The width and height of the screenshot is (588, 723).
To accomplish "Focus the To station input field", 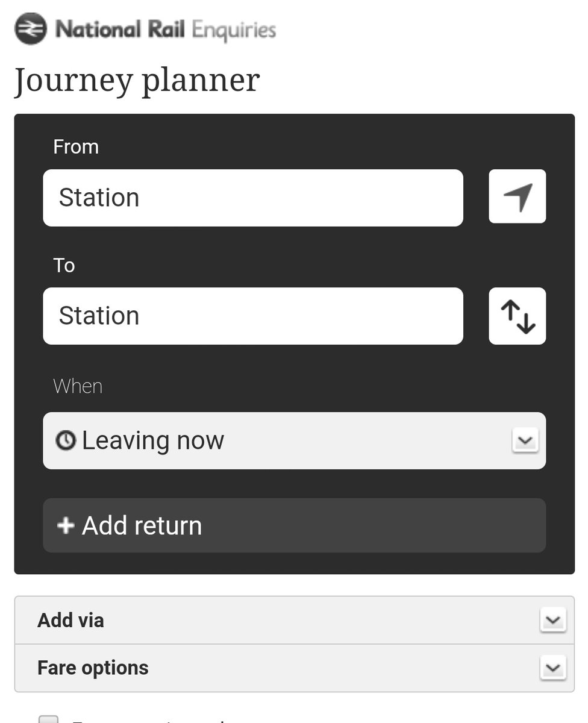I will (253, 316).
